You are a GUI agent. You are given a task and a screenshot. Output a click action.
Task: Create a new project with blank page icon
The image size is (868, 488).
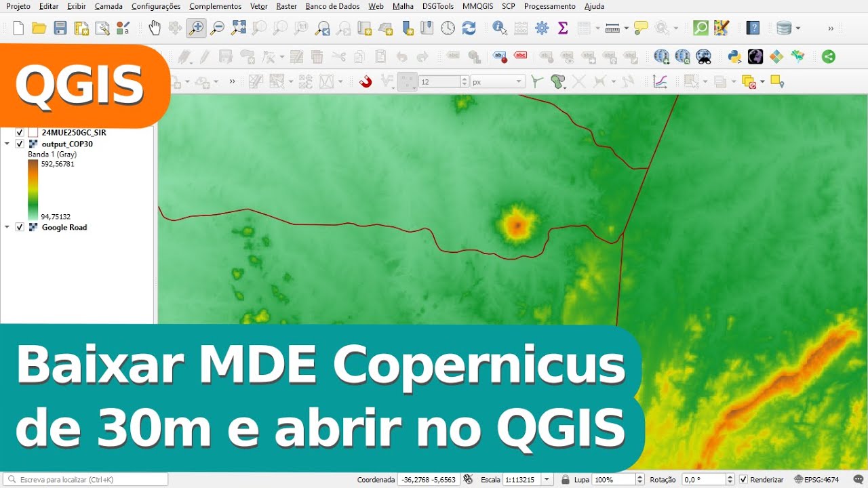[18, 28]
